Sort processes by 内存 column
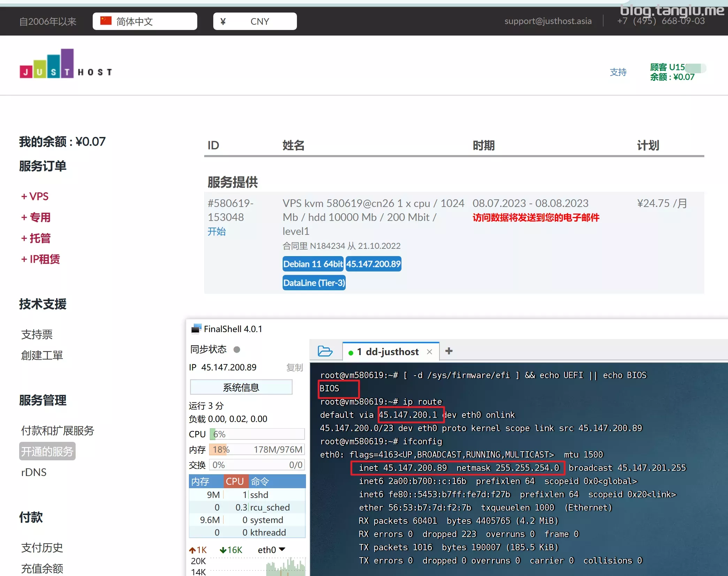 [x=206, y=481]
